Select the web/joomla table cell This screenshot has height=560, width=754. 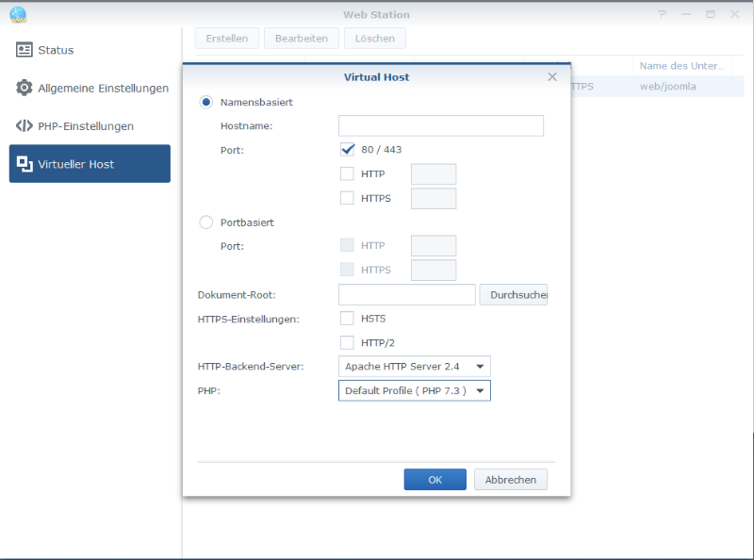point(668,87)
